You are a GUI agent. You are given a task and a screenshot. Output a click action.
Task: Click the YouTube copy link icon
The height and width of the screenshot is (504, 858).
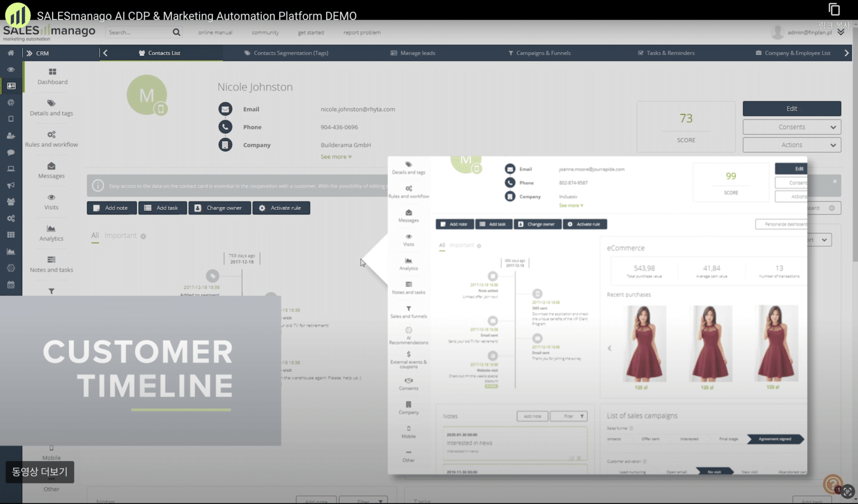pyautogui.click(x=834, y=9)
